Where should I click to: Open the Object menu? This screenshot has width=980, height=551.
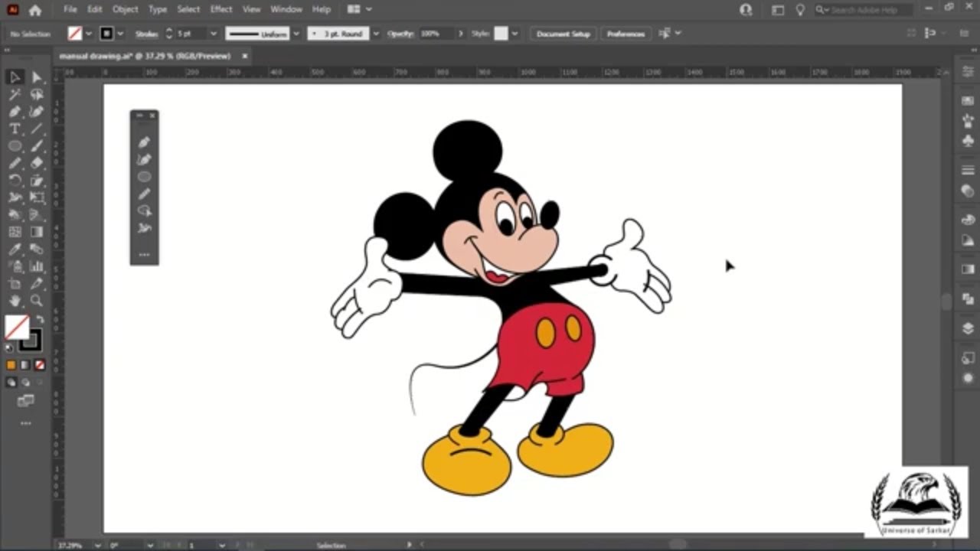pos(125,9)
